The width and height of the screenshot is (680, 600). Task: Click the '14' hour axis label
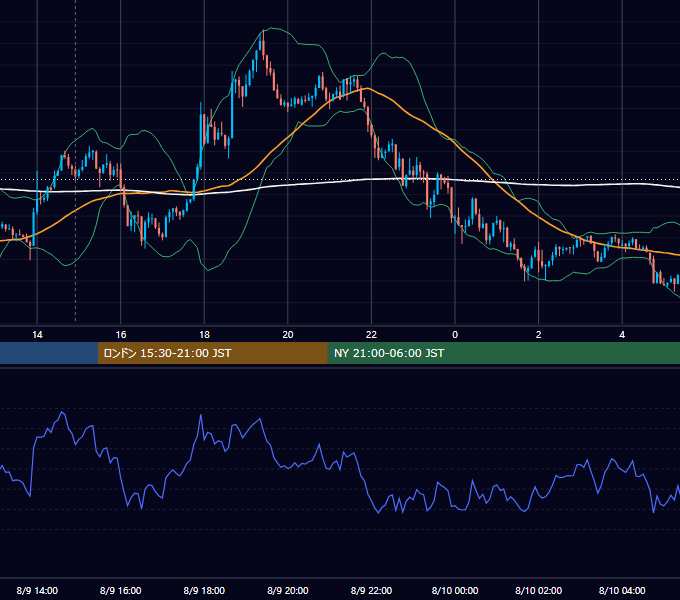[37, 335]
